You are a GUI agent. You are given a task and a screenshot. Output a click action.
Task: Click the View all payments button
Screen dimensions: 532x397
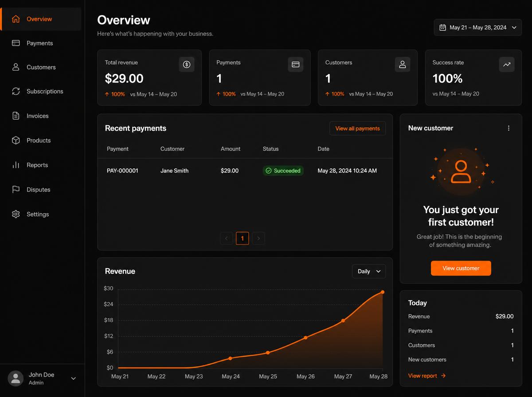click(x=357, y=128)
